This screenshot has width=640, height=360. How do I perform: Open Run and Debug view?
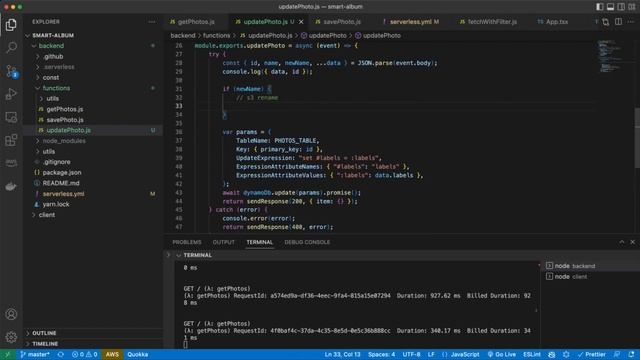point(11,94)
